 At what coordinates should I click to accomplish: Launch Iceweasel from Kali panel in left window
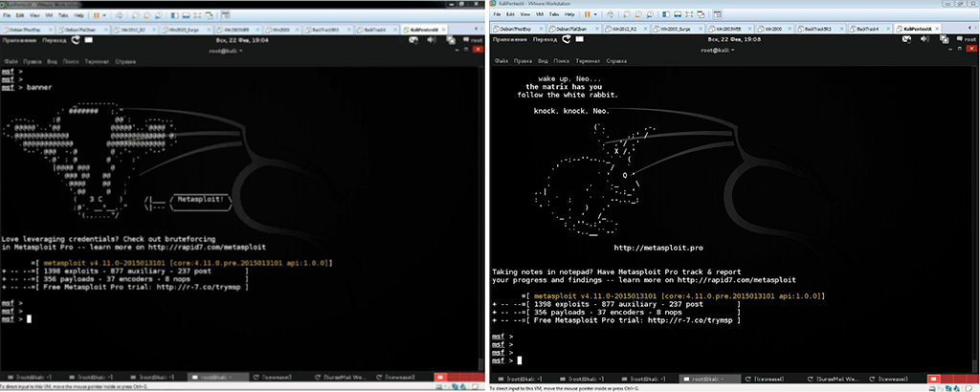pos(75,40)
